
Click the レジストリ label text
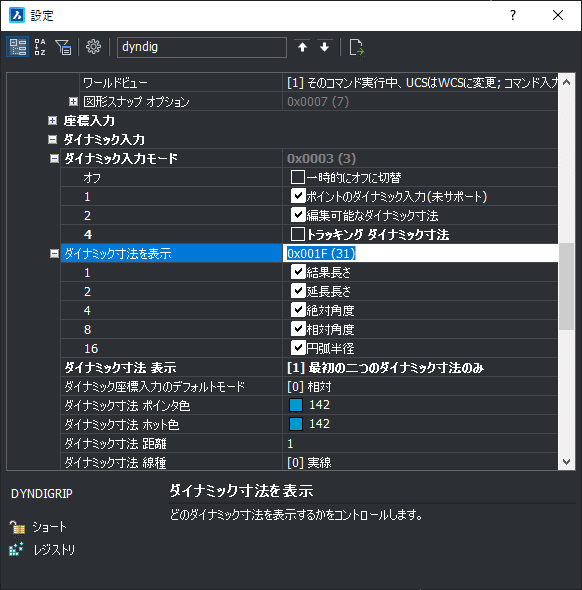pyautogui.click(x=54, y=550)
